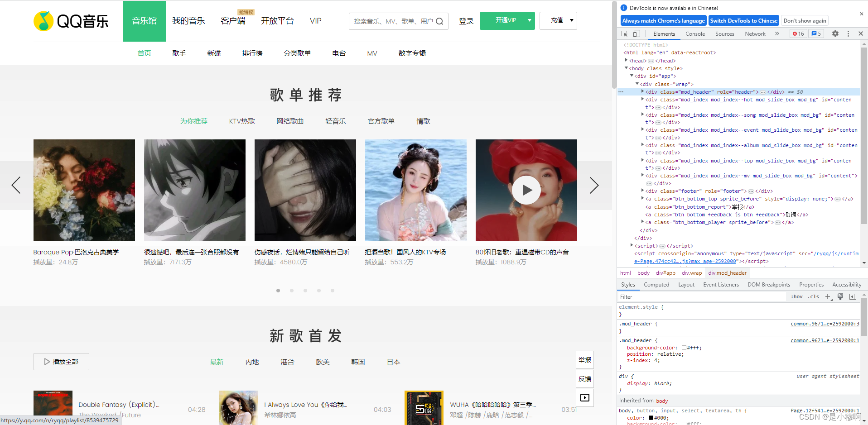Click Always match Chrome's language button
868x425 pixels.
[x=664, y=20]
